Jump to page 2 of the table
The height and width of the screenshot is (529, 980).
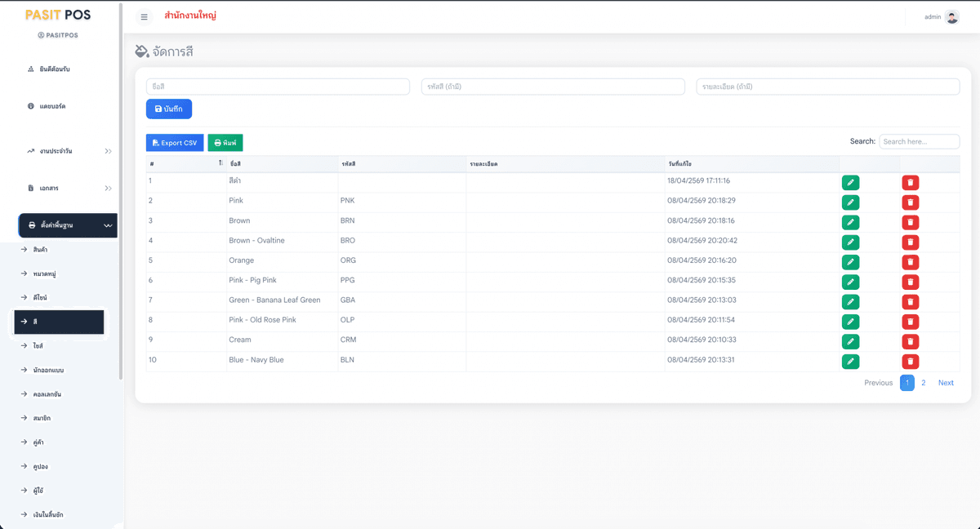[x=924, y=383]
